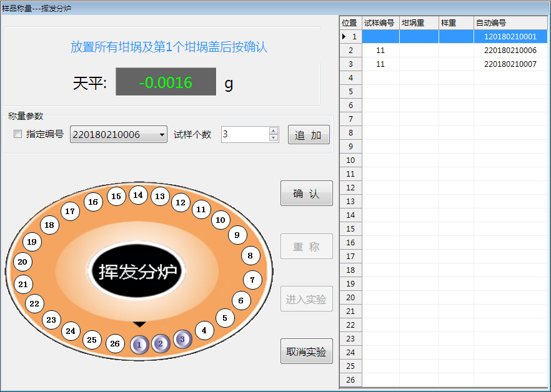
Task: Select carousel position 8 circle
Action: pos(251,255)
